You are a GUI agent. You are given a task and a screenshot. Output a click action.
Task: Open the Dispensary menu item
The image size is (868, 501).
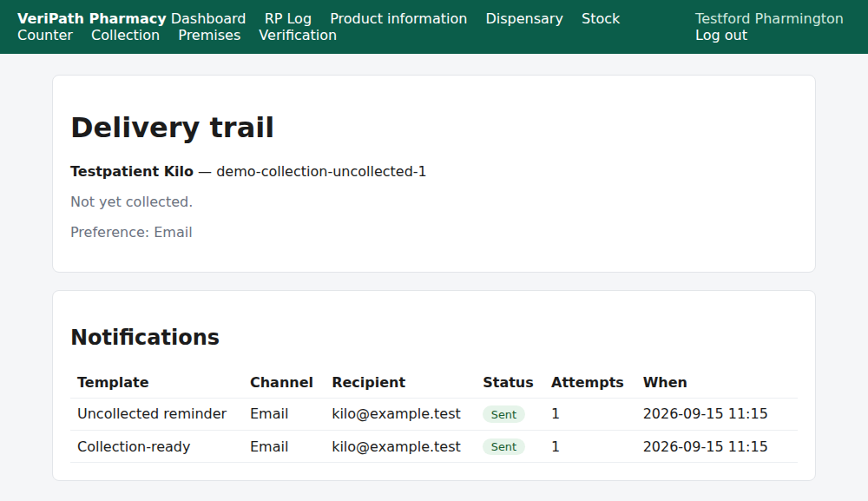click(524, 18)
